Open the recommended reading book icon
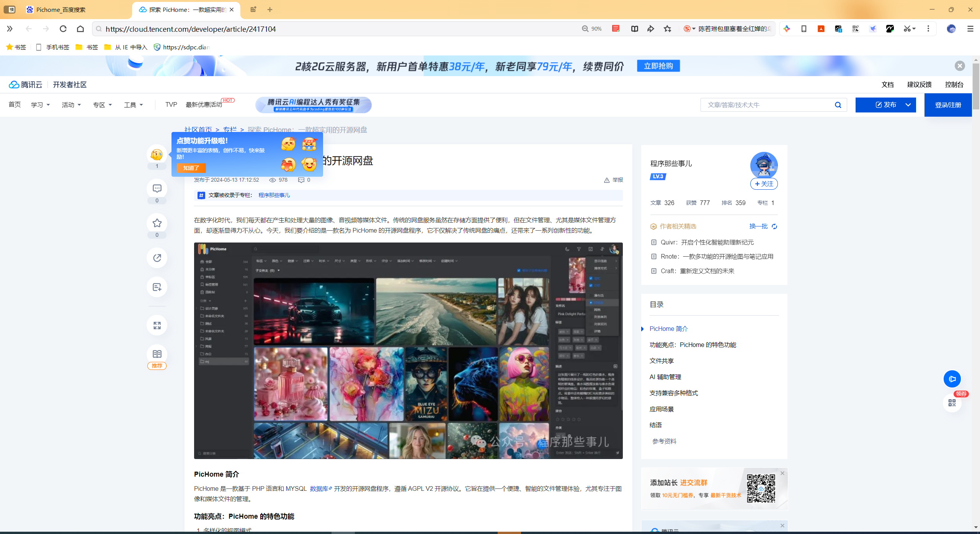Viewport: 980px width, 534px height. point(157,354)
